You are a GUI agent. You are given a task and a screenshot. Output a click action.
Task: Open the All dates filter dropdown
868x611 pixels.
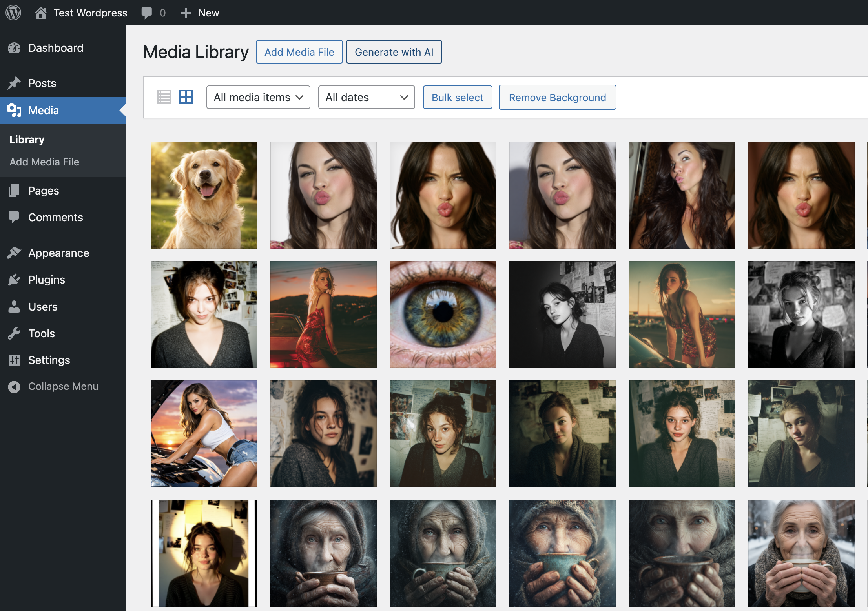click(x=366, y=97)
